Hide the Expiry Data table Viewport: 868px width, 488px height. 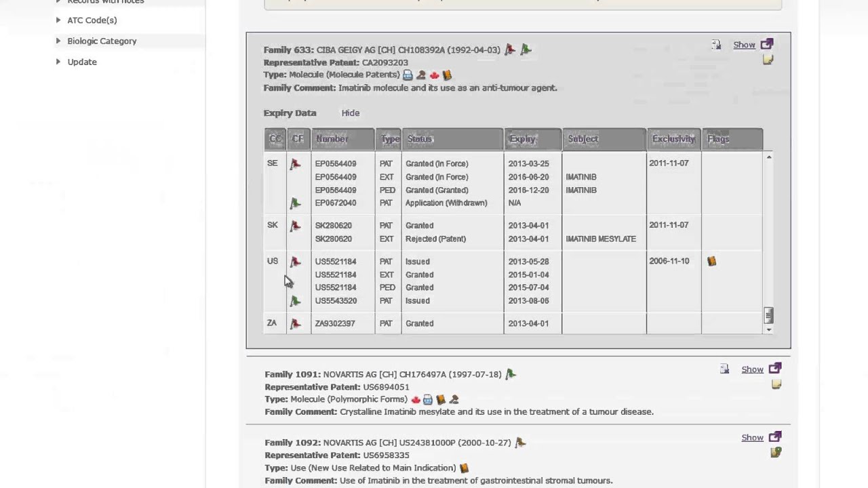click(351, 113)
